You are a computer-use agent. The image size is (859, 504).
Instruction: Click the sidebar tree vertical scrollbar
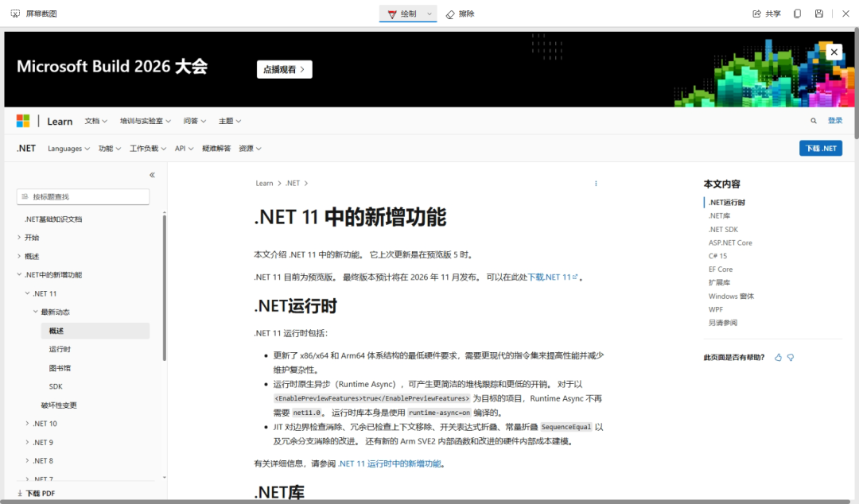[x=165, y=288]
